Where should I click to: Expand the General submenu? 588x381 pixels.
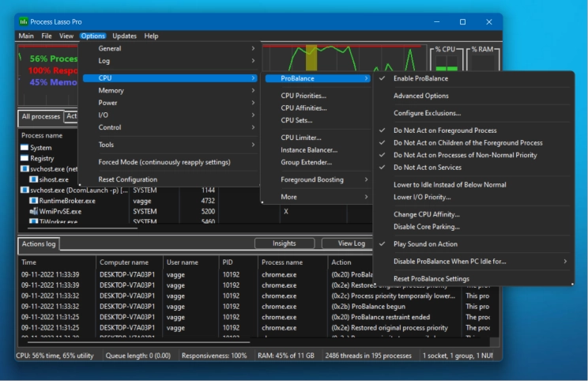tap(170, 48)
